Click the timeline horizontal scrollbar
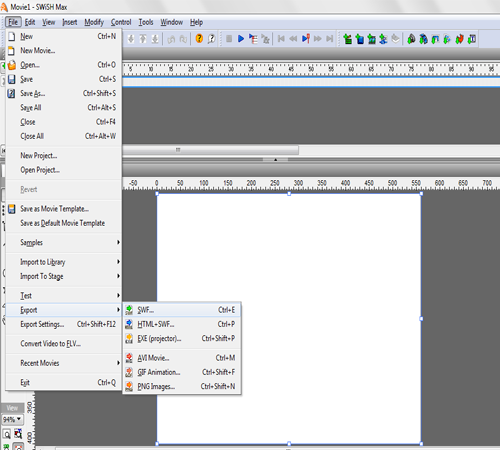This screenshot has height=450, width=500. point(211,150)
